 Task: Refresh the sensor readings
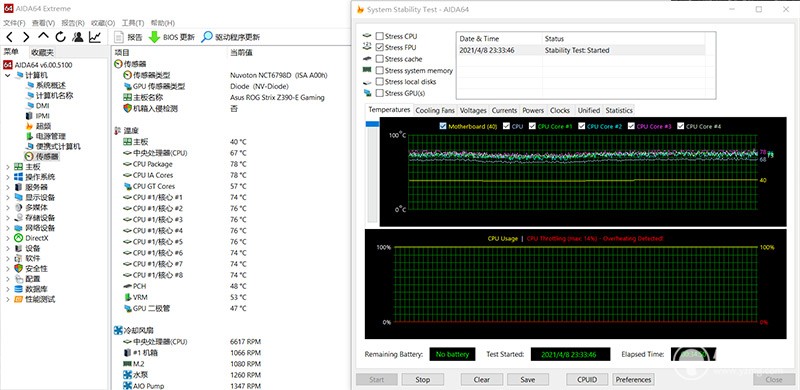(x=61, y=37)
